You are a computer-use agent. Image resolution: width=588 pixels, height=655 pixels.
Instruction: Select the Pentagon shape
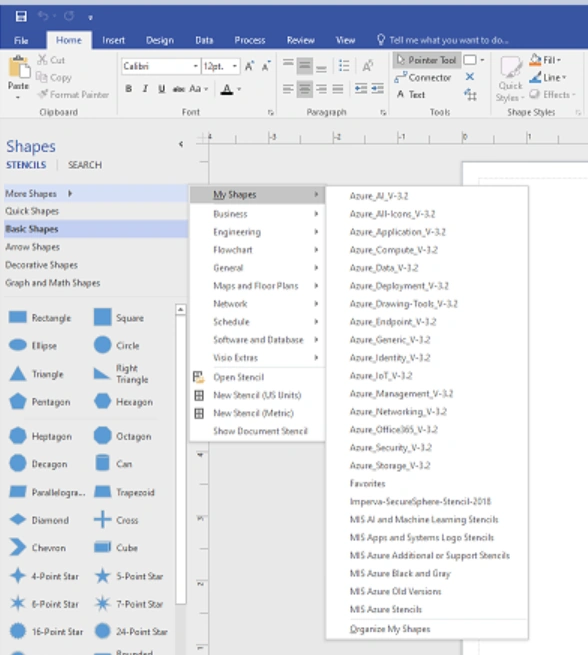(x=40, y=402)
